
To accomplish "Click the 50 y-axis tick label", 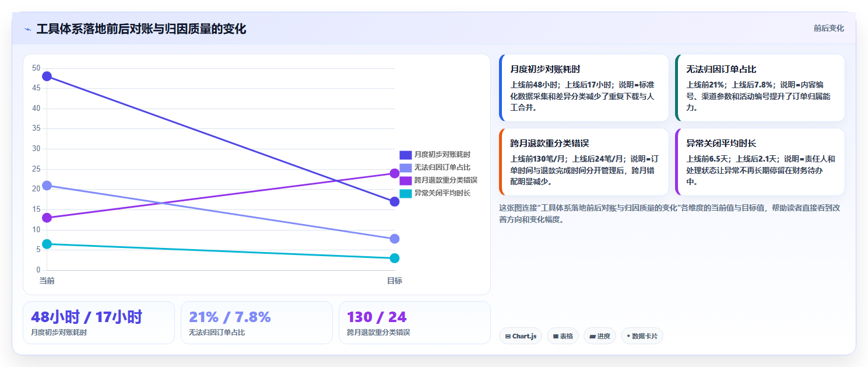I will click(36, 68).
